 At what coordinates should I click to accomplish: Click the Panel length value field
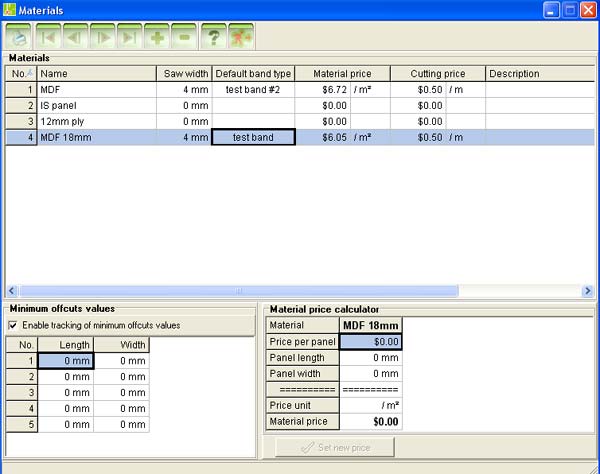coord(371,358)
